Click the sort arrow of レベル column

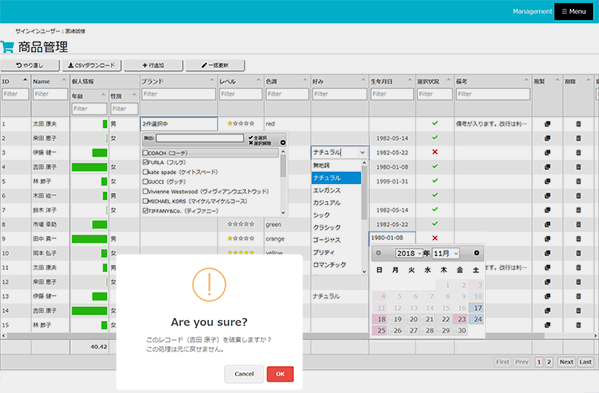(259, 80)
